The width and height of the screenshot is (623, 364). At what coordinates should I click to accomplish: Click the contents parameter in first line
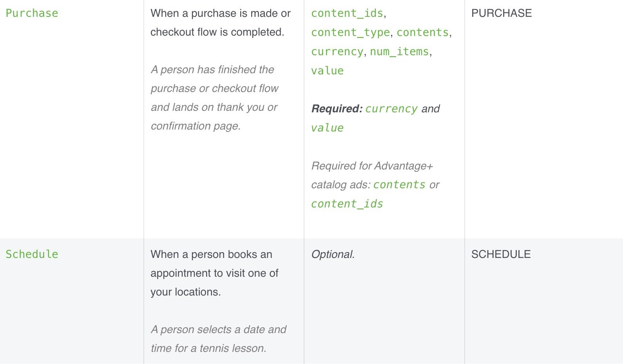point(422,32)
